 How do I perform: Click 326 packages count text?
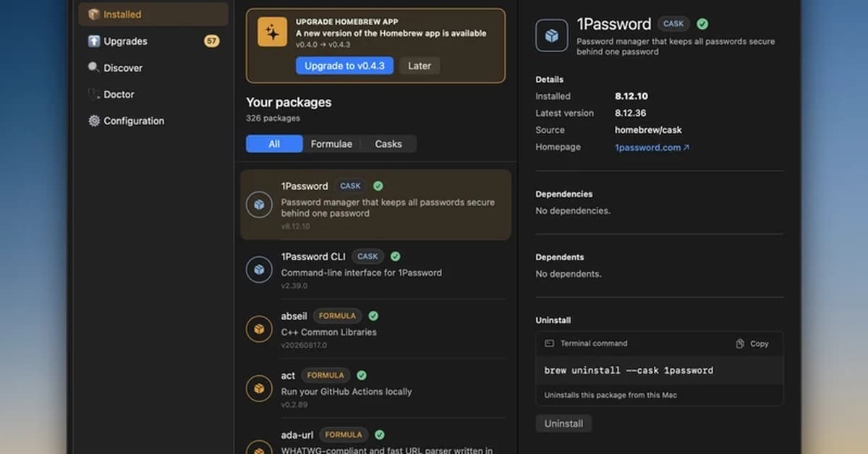point(273,118)
